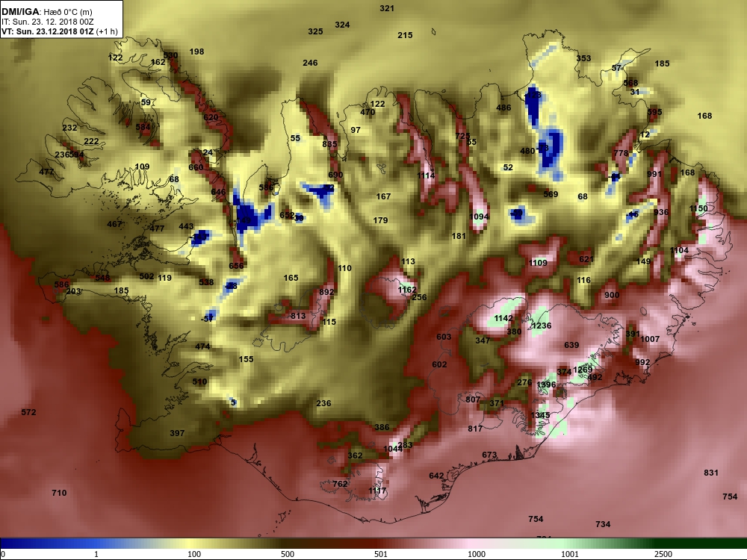Click the map value 656
This screenshot has width=747, height=560.
[236, 266]
